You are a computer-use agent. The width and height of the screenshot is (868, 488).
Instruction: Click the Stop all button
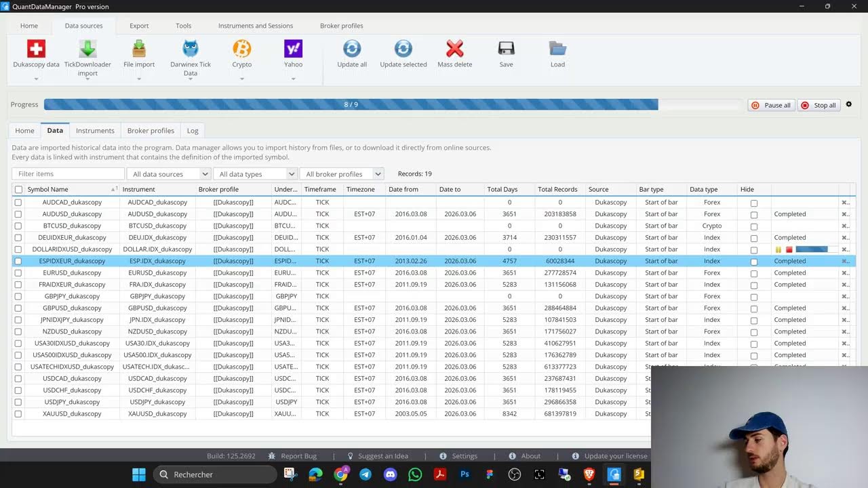818,105
